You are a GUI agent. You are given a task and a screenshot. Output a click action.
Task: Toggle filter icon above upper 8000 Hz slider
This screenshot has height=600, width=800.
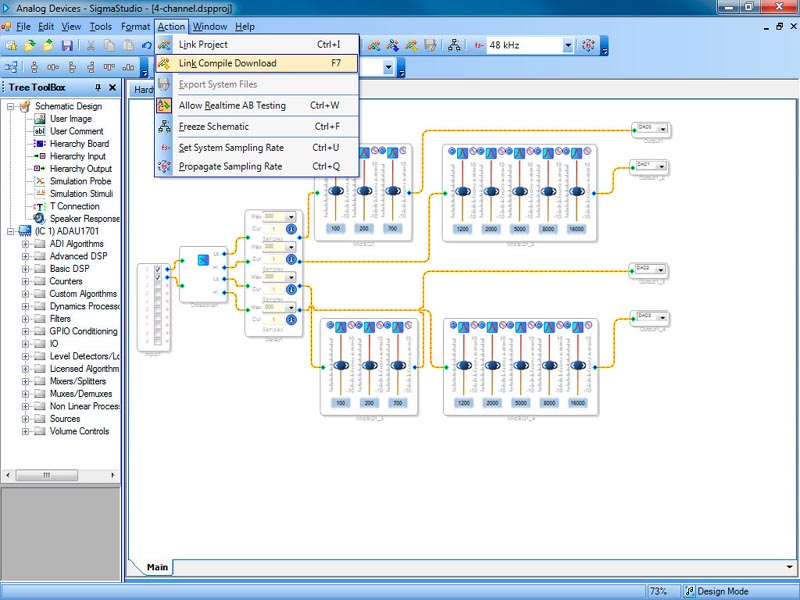(548, 153)
